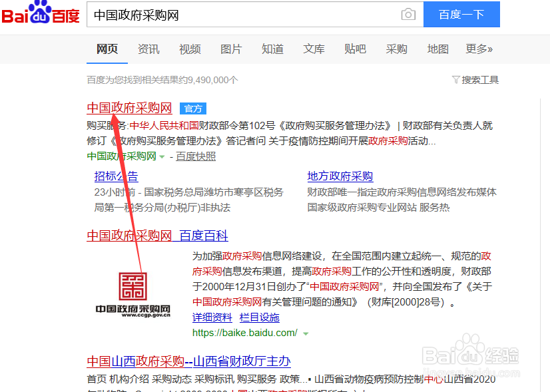Switch to the 视频 tab
Screen dimensions: 550x392
(190, 49)
